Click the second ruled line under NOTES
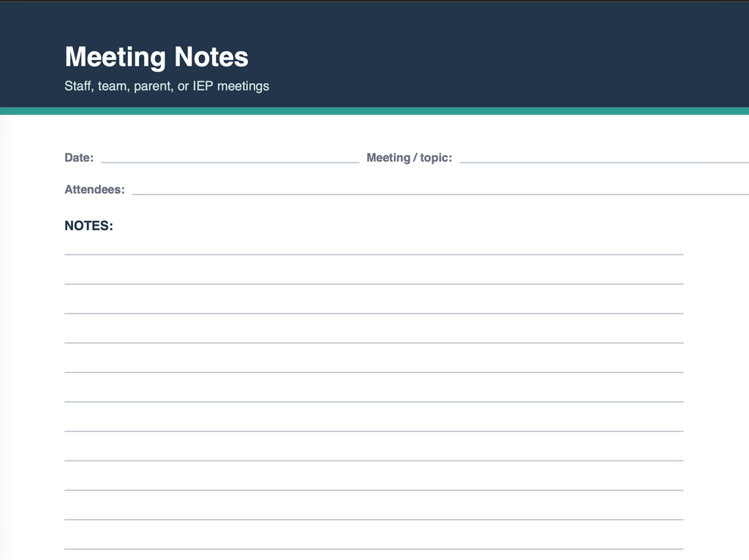Image resolution: width=749 pixels, height=560 pixels. [x=374, y=284]
